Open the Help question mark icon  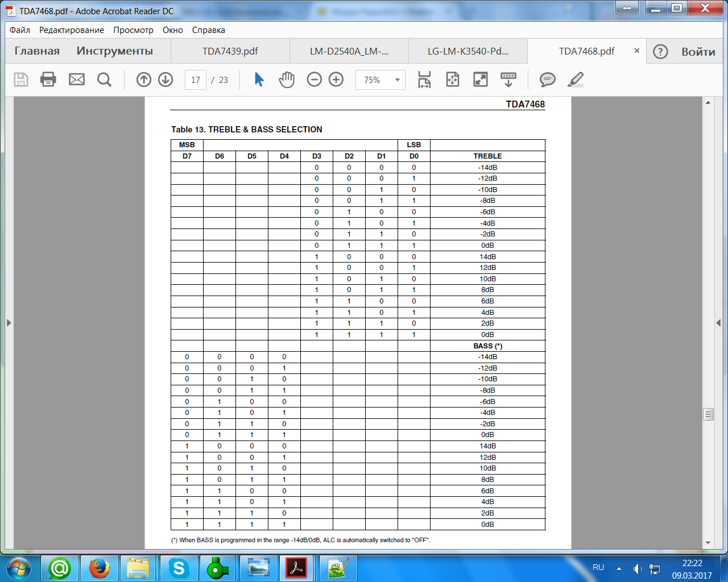pyautogui.click(x=660, y=52)
